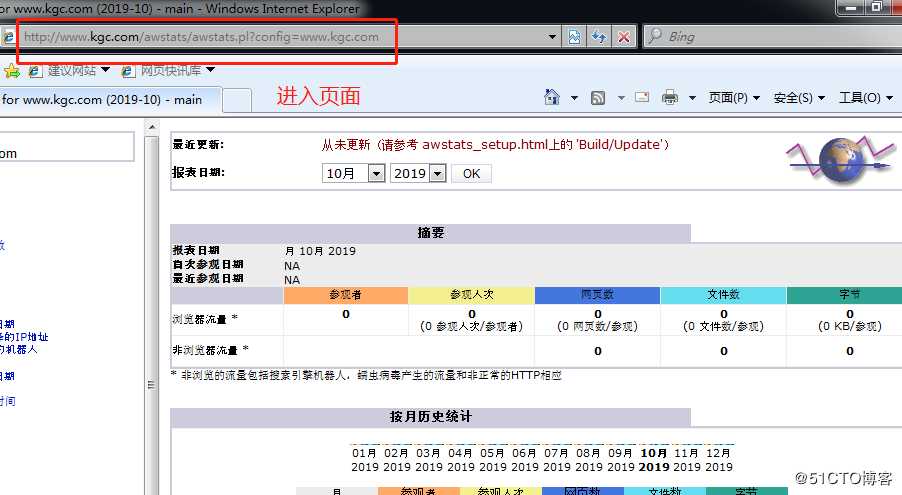The width and height of the screenshot is (902, 495).
Task: Open a new blank tab
Action: 237,101
